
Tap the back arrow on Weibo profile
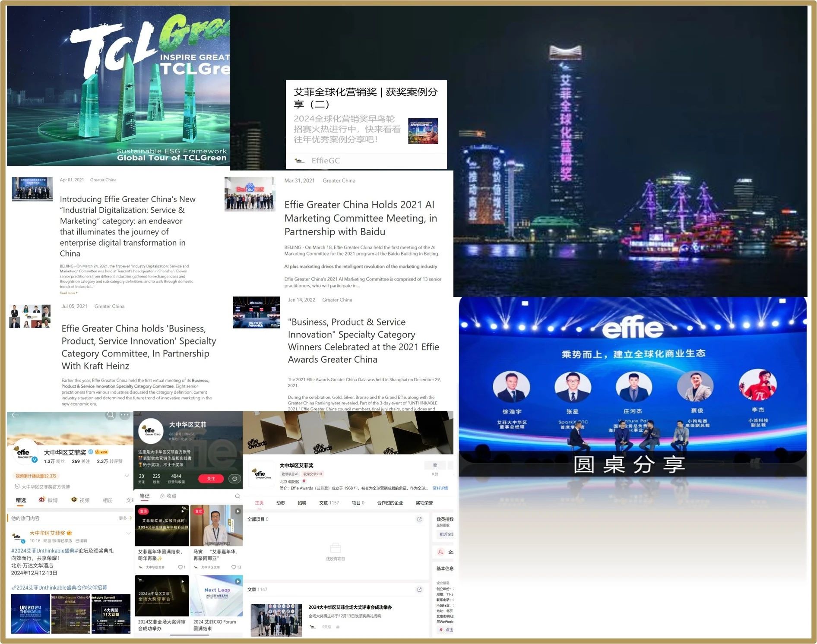[15, 415]
